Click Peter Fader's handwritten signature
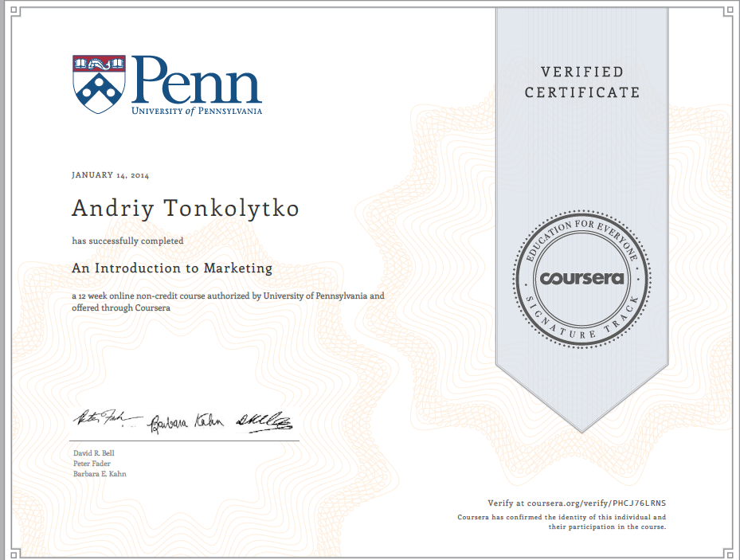This screenshot has width=740, height=560. (x=107, y=418)
